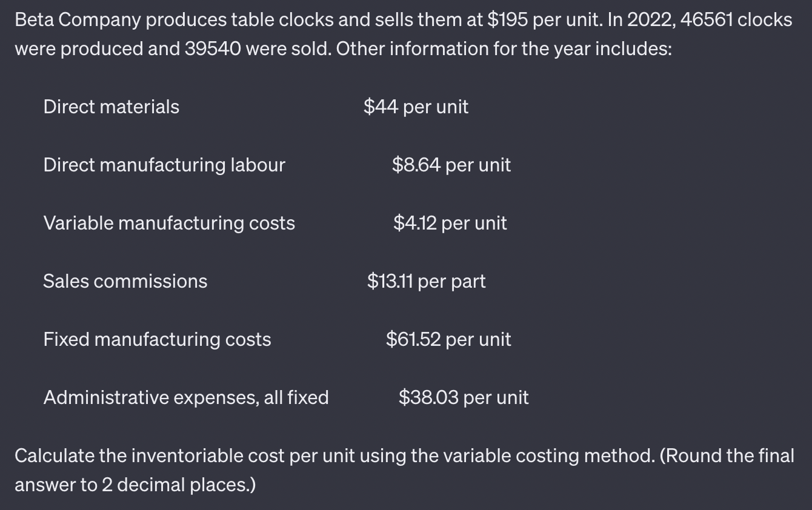The height and width of the screenshot is (510, 812).
Task: Click Direct manufacturing labour text
Action: [x=164, y=165]
